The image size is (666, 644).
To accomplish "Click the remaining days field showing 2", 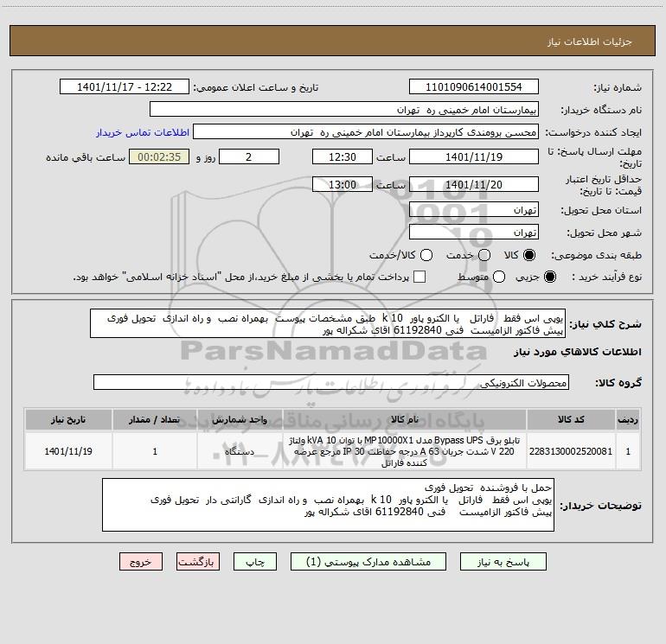I will [249, 156].
